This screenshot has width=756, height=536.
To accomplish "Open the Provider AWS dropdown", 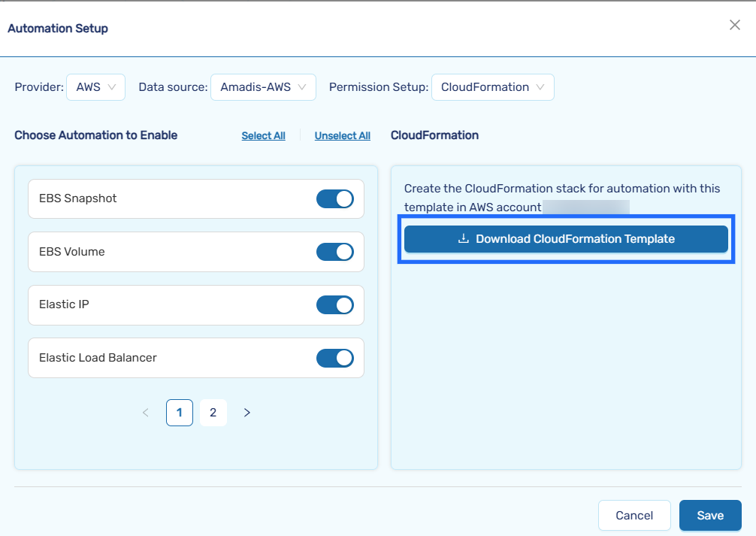I will point(95,87).
